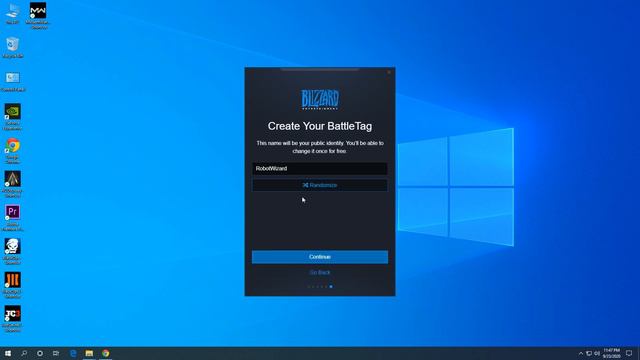
Task: Open the taskbar clock and date
Action: [611, 353]
